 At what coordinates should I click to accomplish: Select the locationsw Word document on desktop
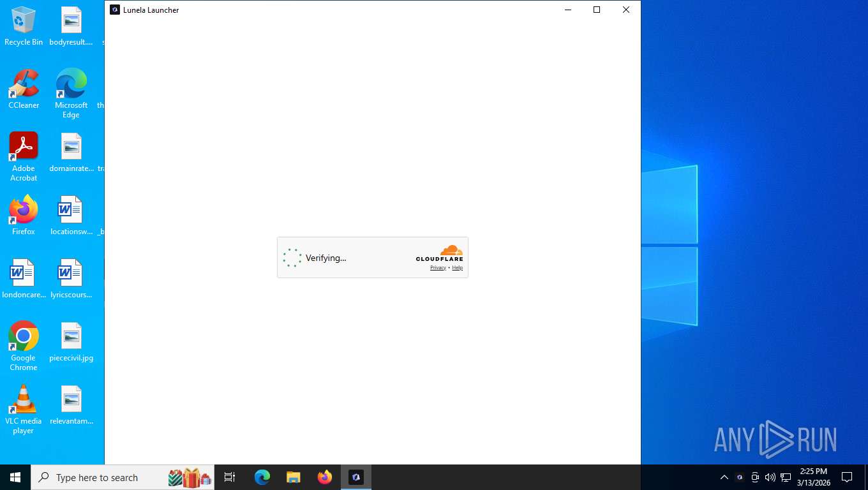tap(71, 216)
